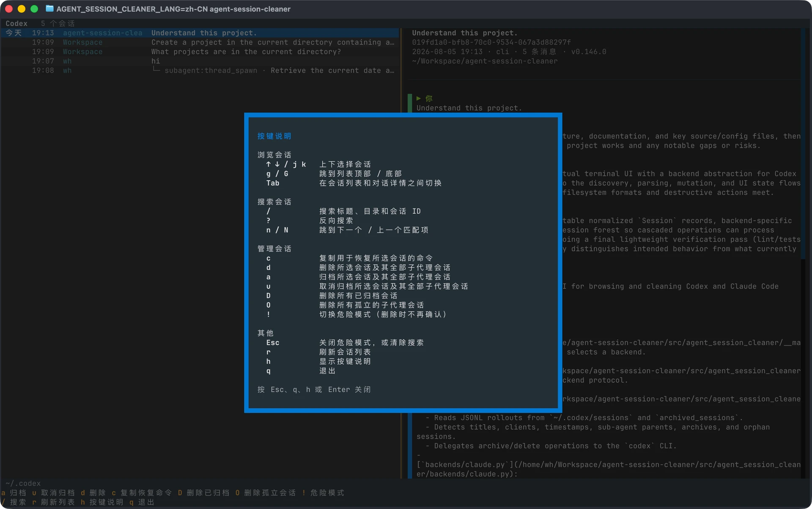812x509 pixels.
Task: Click '关闭危险模式，或清除搜索' line
Action: click(372, 342)
